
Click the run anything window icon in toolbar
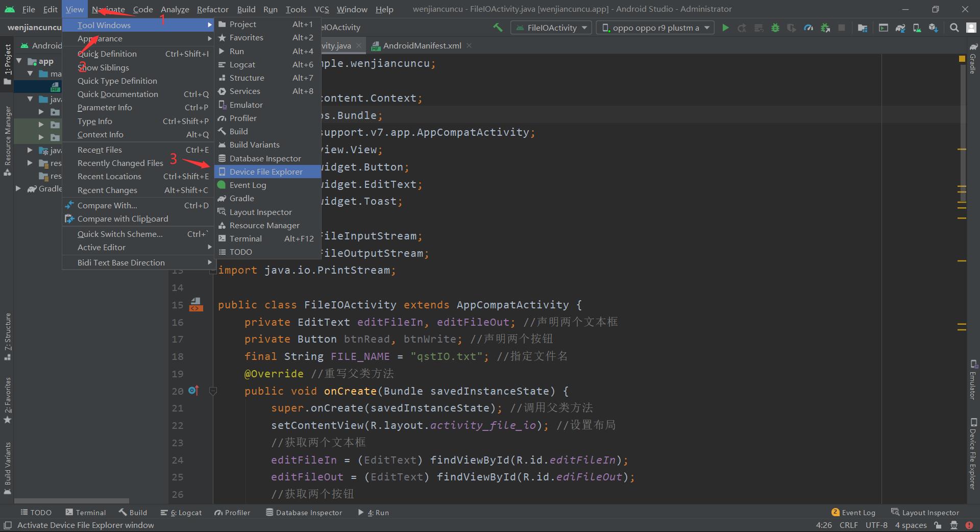(x=884, y=28)
